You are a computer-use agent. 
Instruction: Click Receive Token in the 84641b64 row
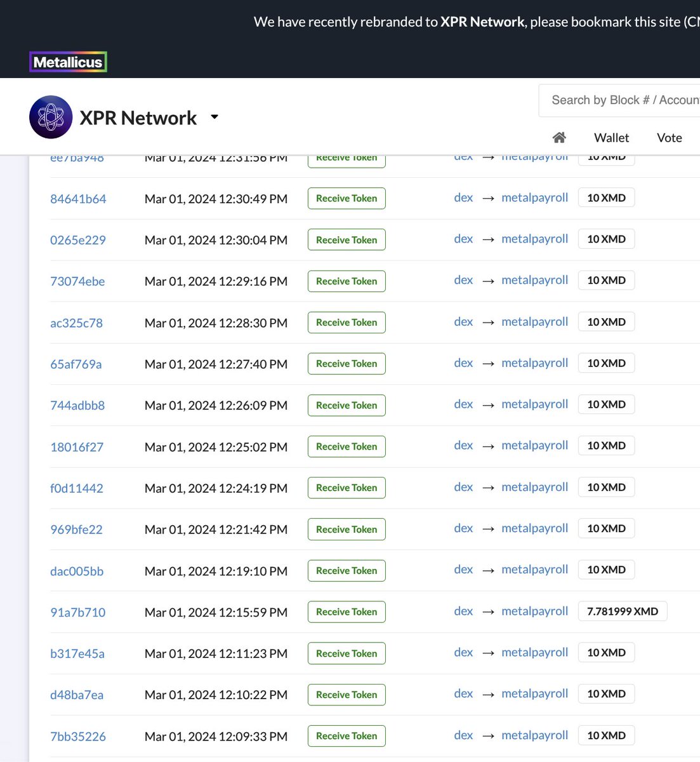coord(347,198)
